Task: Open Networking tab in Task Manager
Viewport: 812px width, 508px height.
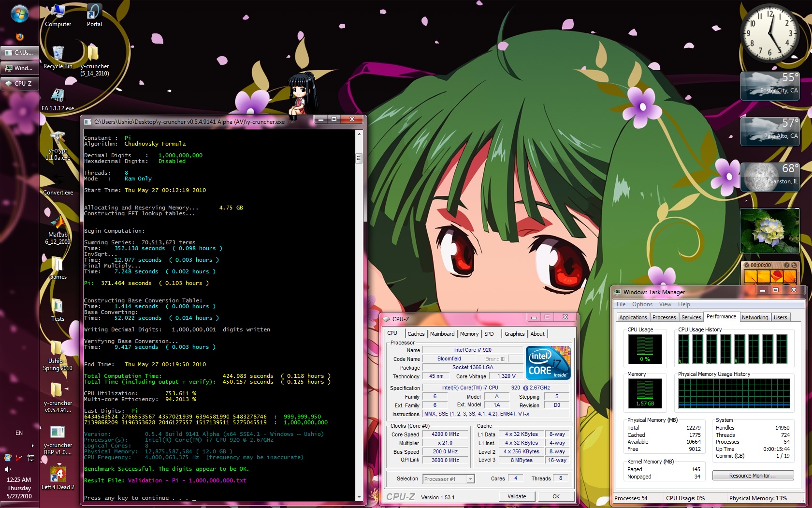Action: coord(755,317)
